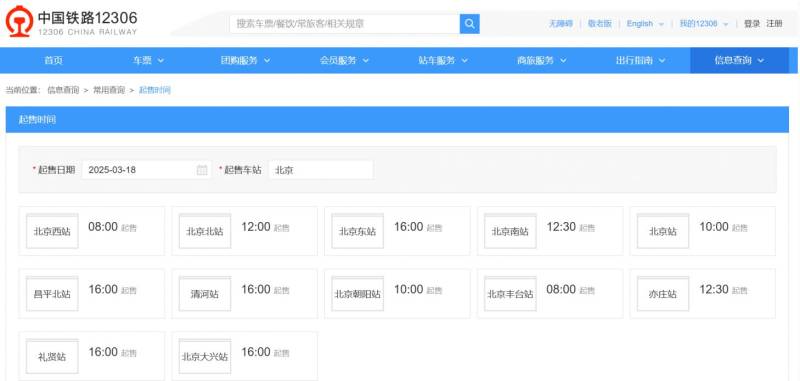The width and height of the screenshot is (800, 381).
Task: Expand the 信息查询 menu
Action: pyautogui.click(x=739, y=60)
